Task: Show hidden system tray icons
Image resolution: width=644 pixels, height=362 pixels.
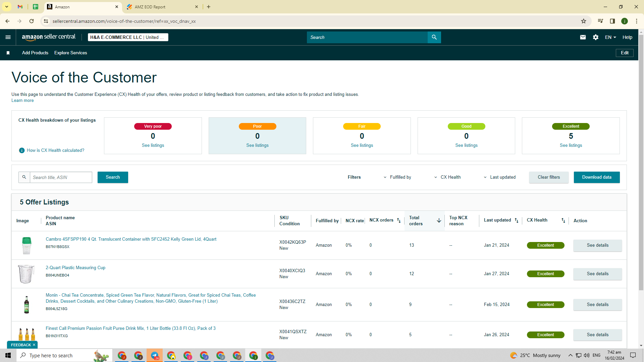Action: tap(571, 355)
